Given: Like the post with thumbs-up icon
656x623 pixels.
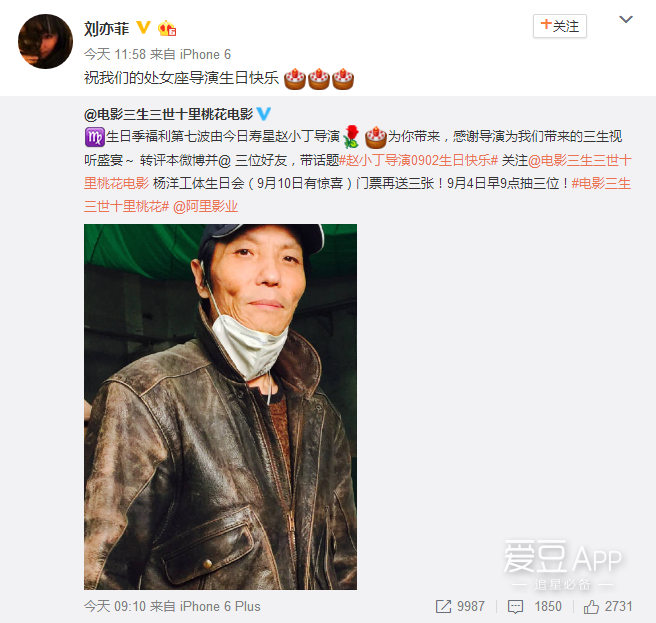Looking at the screenshot, I should pyautogui.click(x=591, y=606).
